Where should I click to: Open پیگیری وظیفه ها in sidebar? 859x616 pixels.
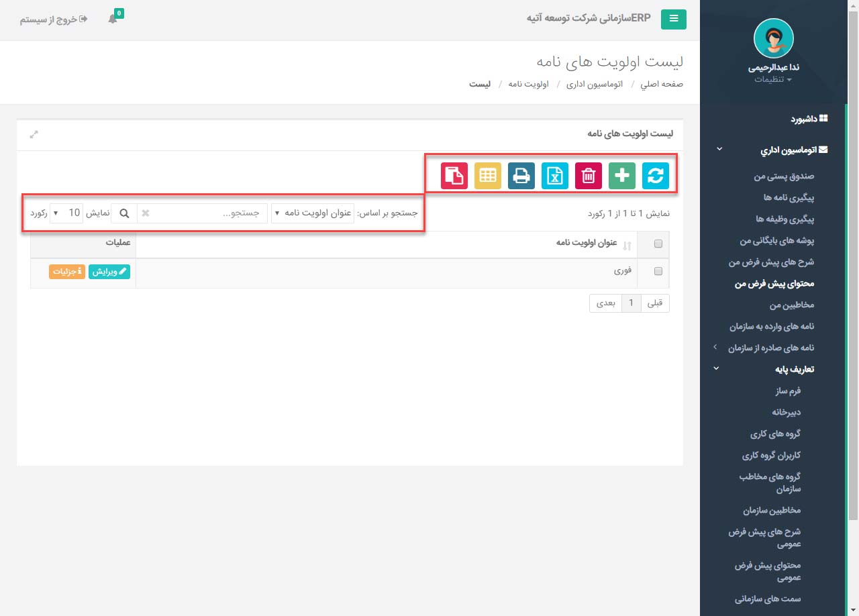click(x=785, y=219)
